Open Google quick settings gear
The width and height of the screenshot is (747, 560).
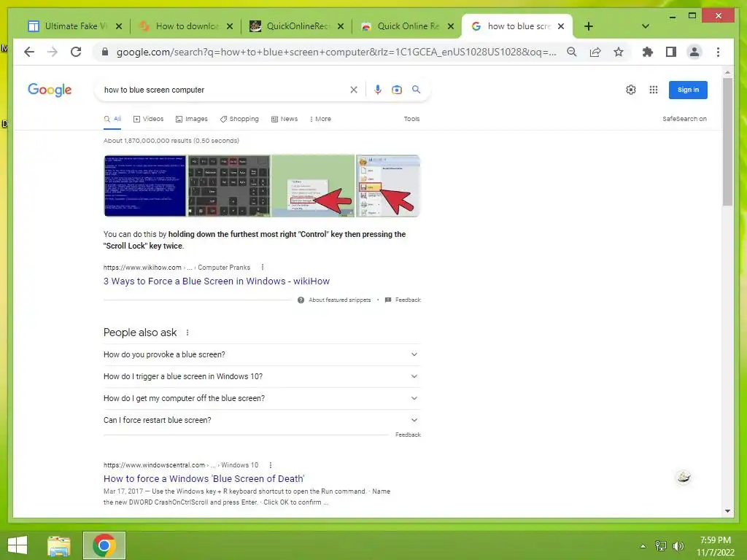click(x=631, y=90)
